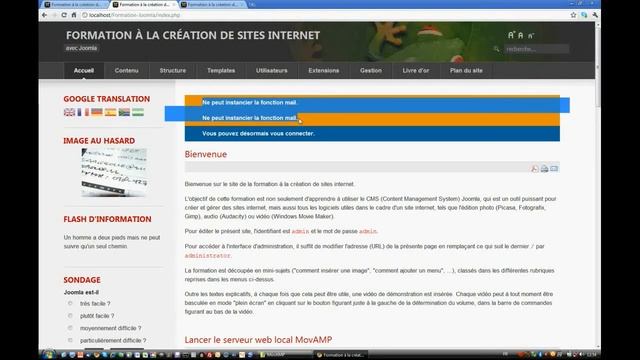Open the browser wrench settings menu
The width and height of the screenshot is (640, 360).
pyautogui.click(x=595, y=15)
